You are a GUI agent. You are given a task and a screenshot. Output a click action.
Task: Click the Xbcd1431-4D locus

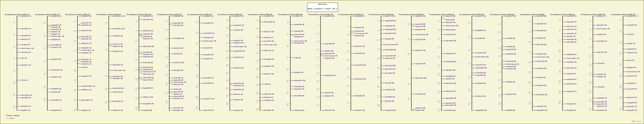point(360,79)
